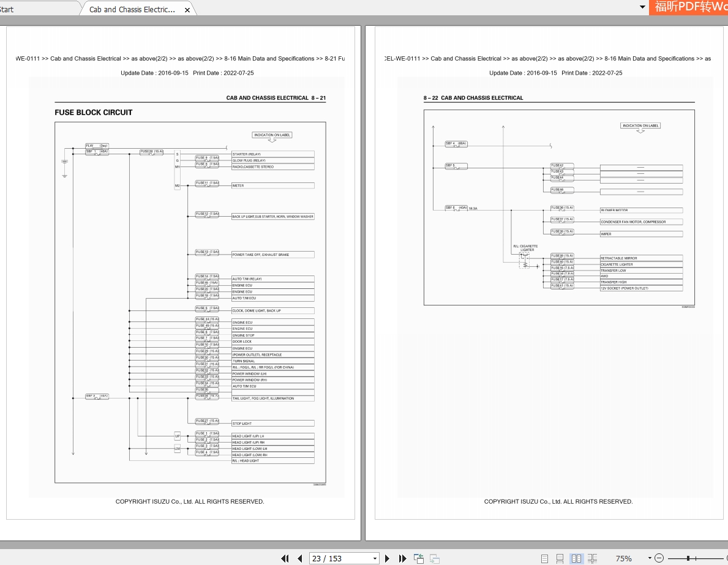Jump to the last page
The height and width of the screenshot is (565, 728).
click(402, 558)
